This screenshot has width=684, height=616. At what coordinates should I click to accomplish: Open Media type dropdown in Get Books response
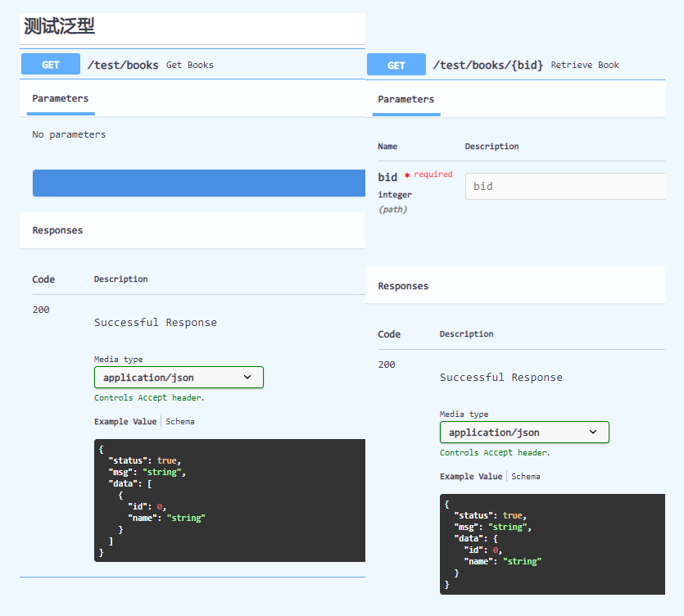tap(179, 378)
